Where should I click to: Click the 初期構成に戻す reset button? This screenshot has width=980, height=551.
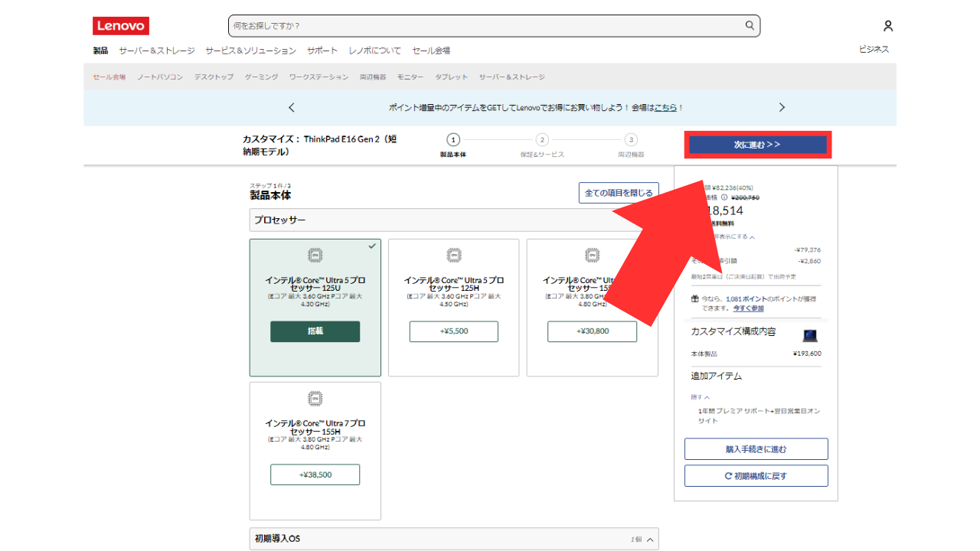pyautogui.click(x=756, y=476)
